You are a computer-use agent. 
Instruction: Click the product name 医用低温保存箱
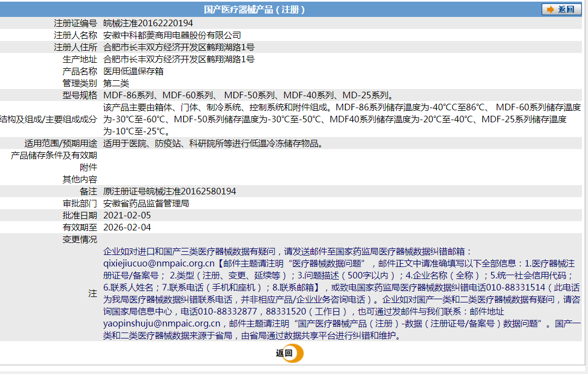point(133,71)
